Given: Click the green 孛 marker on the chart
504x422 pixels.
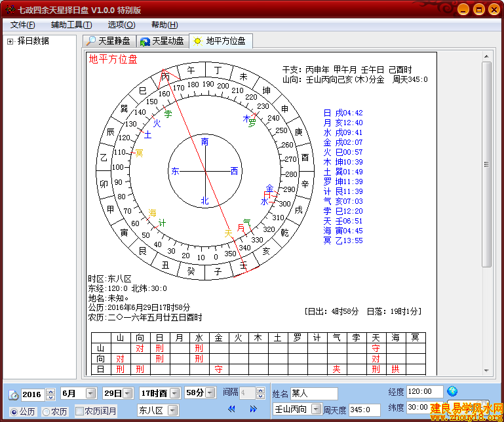Looking at the screenshot, I should (x=168, y=113).
